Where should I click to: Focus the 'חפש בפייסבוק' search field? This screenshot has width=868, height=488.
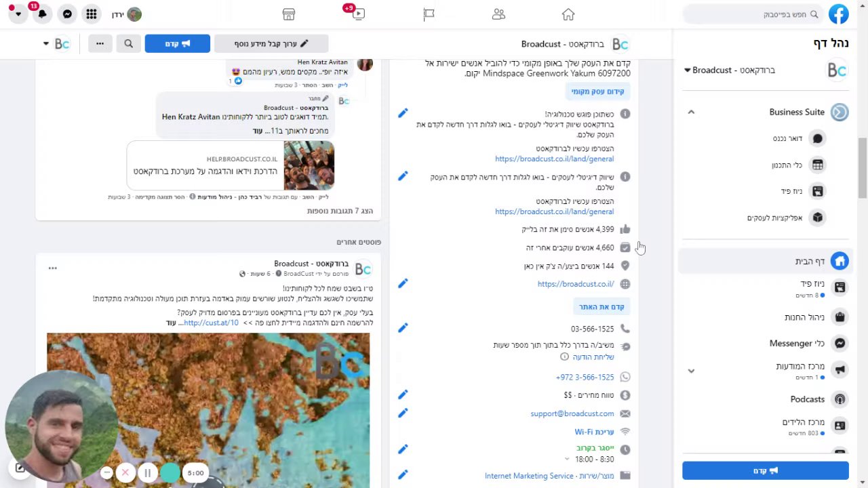pyautogui.click(x=752, y=14)
